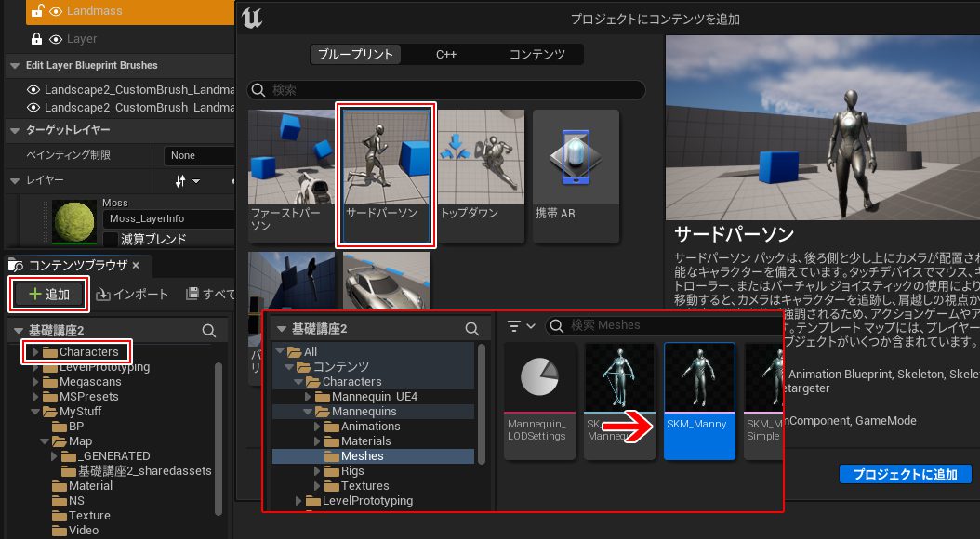The image size is (980, 539).
Task: Click the 追加 button in content browser
Action: tap(49, 294)
